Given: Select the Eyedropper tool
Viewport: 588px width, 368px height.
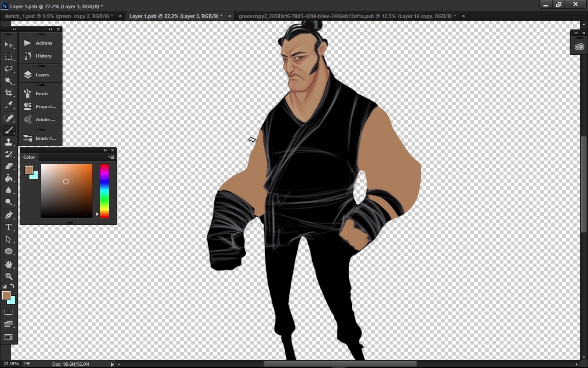Looking at the screenshot, I should pos(9,105).
